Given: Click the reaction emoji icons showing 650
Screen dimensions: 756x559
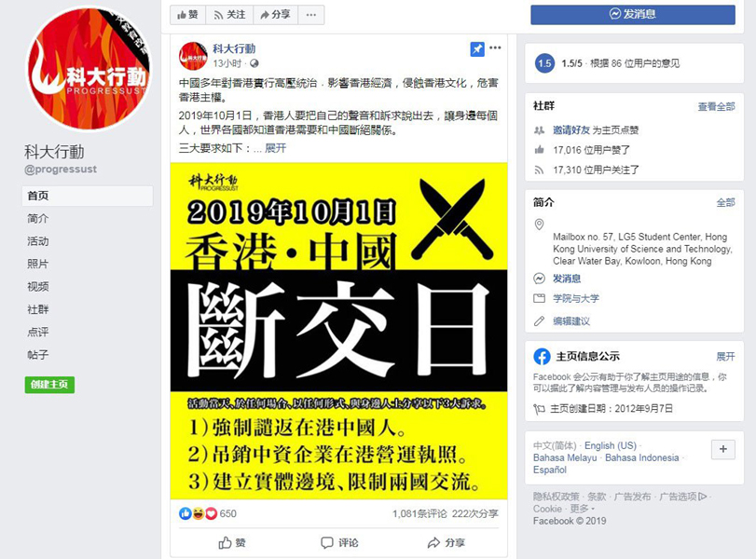Looking at the screenshot, I should click(199, 513).
